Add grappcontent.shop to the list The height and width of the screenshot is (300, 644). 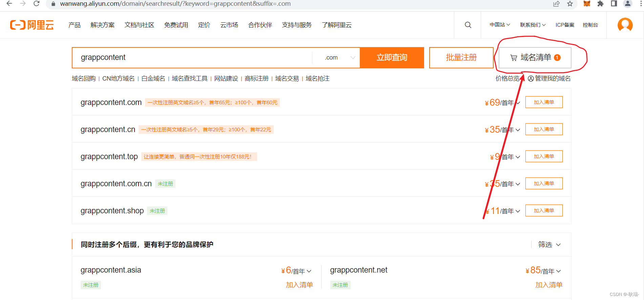tap(544, 211)
